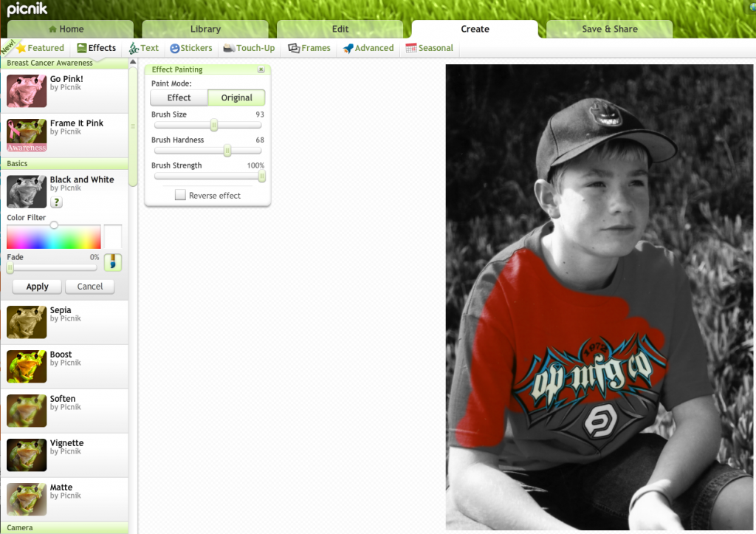Screen dimensions: 756x534
Task: Cancel the Black and White effect
Action: coord(89,287)
